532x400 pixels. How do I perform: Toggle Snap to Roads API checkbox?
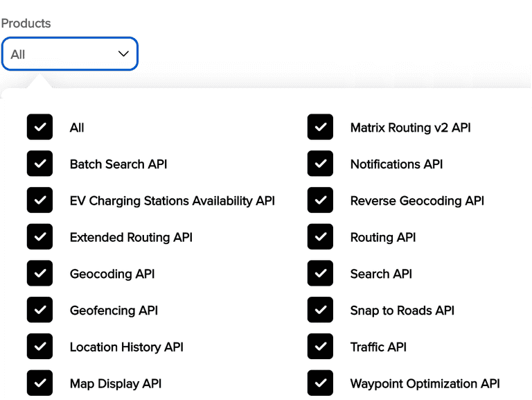click(321, 311)
